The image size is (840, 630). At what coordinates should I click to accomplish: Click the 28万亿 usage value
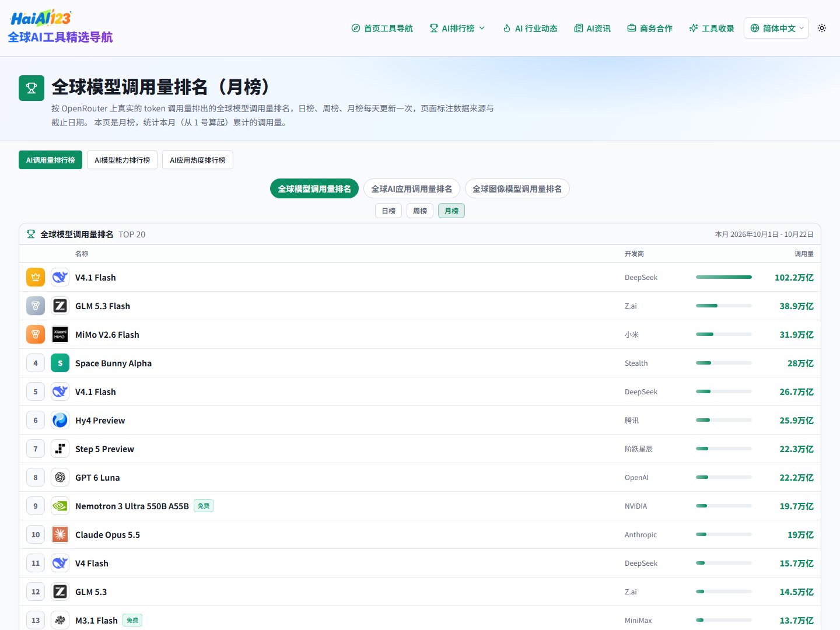tap(800, 363)
